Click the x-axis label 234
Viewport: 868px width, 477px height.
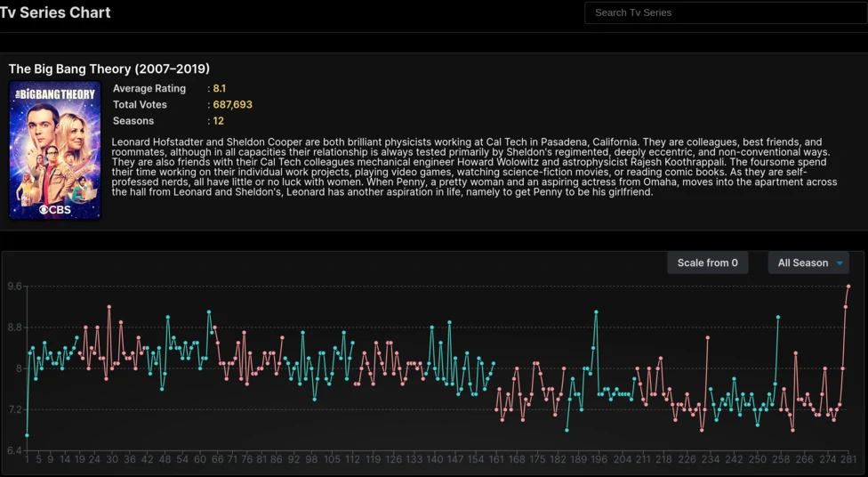711,459
